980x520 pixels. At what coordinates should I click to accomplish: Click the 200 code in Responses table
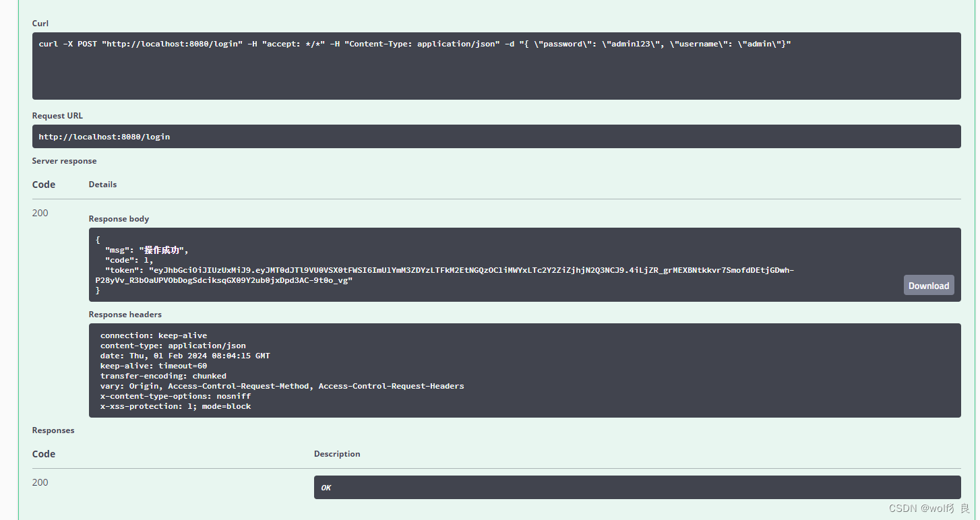(40, 482)
